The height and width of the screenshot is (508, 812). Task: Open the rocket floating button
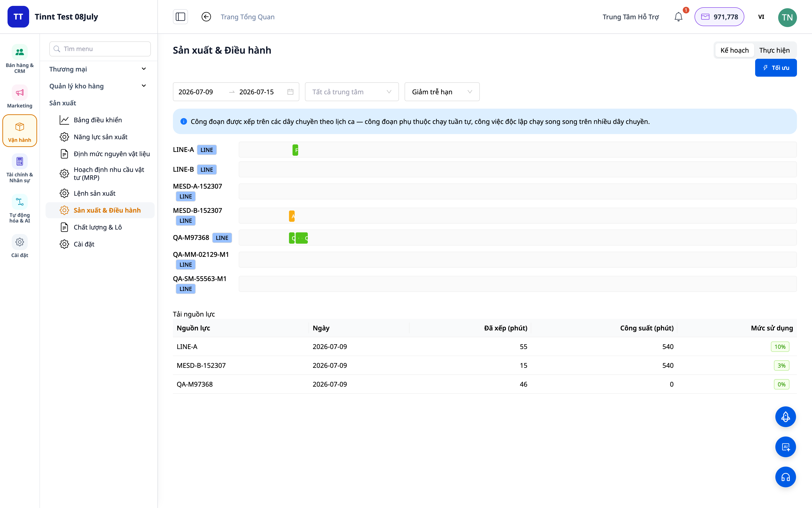785,417
